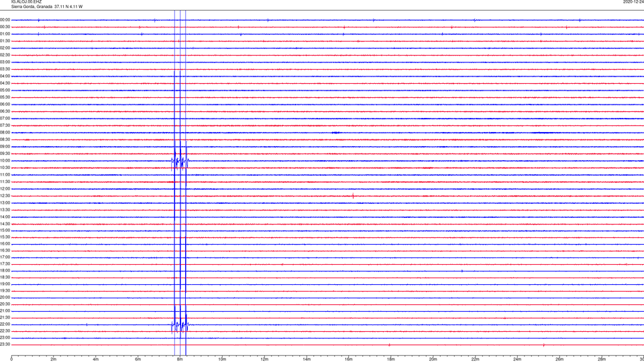Select the 00:00 trace time label
Screen dimensions: 644x362
pyautogui.click(x=5, y=19)
